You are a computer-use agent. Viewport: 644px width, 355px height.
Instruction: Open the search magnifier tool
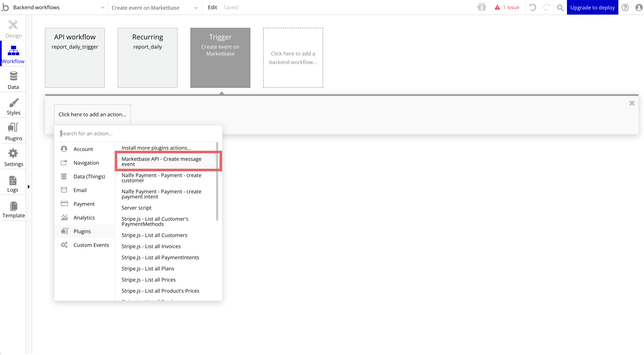point(560,8)
